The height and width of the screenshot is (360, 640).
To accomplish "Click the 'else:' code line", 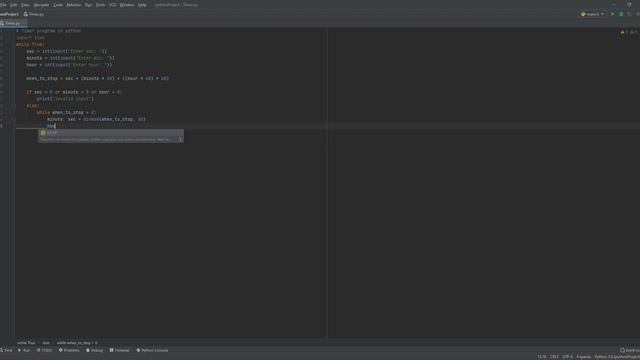I will point(33,106).
